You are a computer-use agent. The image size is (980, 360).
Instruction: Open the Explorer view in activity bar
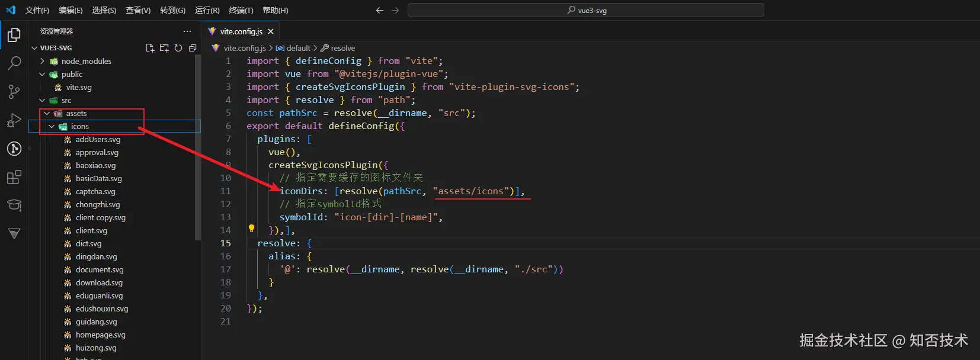point(14,36)
